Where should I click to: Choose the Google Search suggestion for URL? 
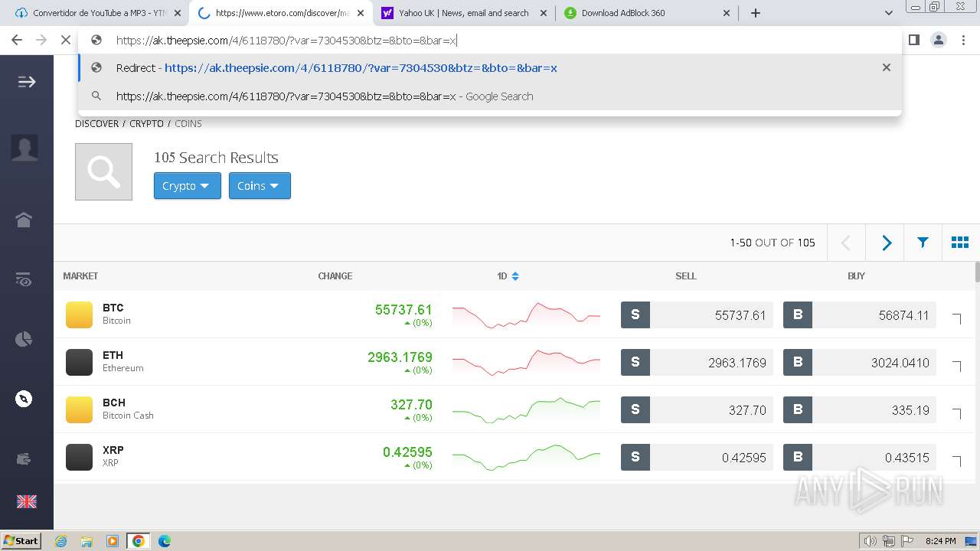(x=490, y=96)
